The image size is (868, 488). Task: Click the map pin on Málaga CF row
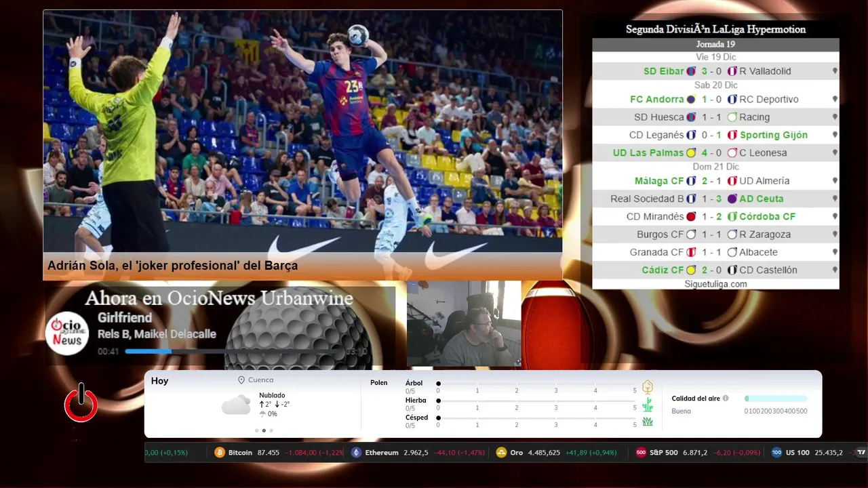point(835,181)
